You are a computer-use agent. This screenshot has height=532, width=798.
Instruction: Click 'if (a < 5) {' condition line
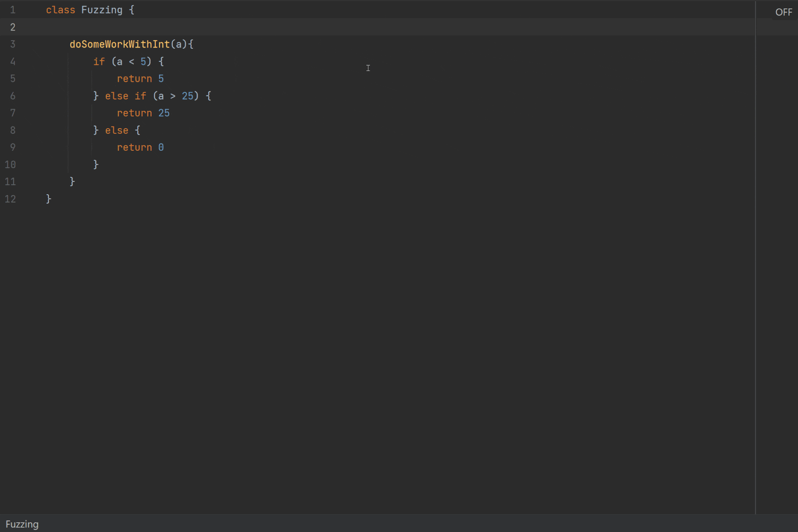pos(129,61)
